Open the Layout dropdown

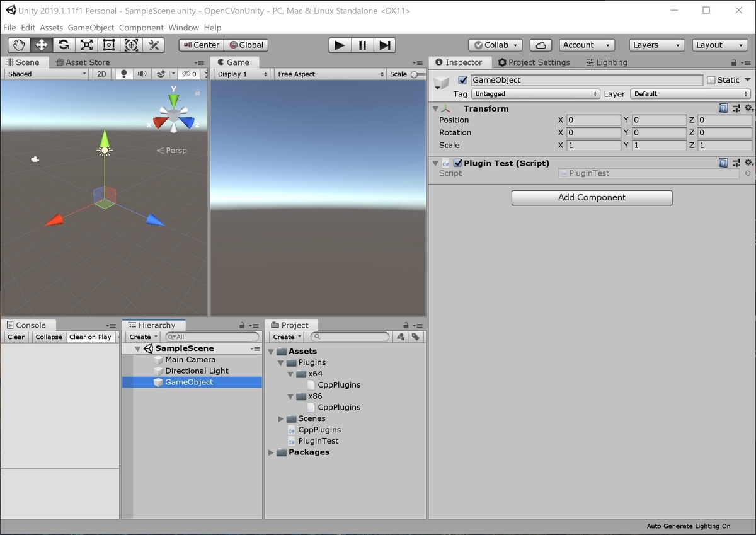[720, 45]
